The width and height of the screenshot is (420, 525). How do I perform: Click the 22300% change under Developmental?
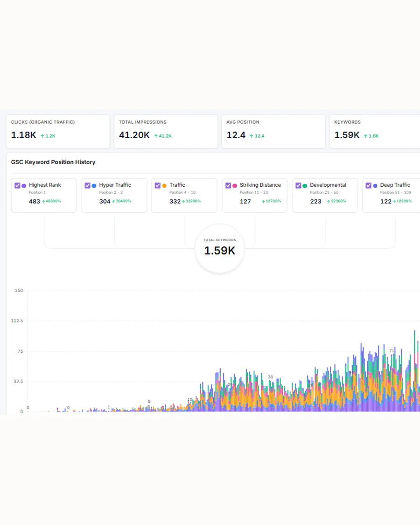[x=338, y=201]
